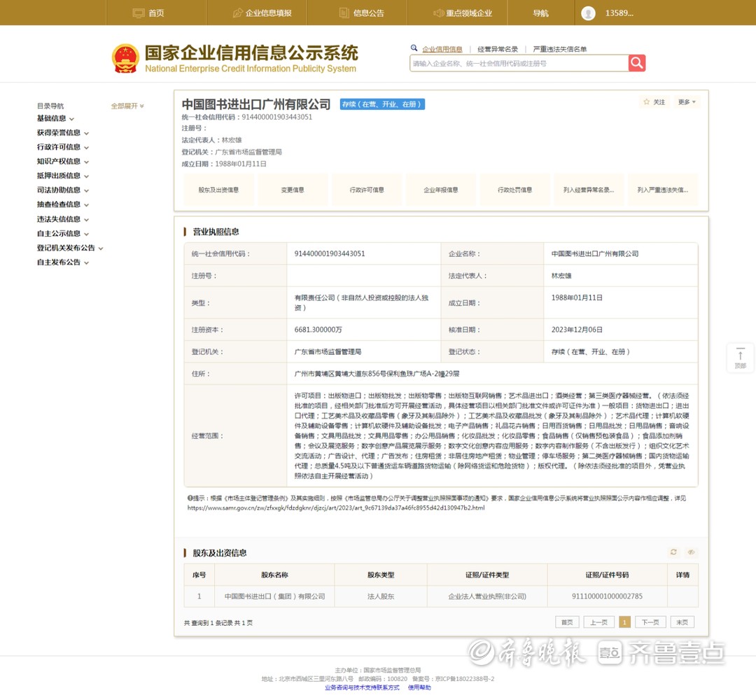Click pagination 首页 button

click(567, 622)
